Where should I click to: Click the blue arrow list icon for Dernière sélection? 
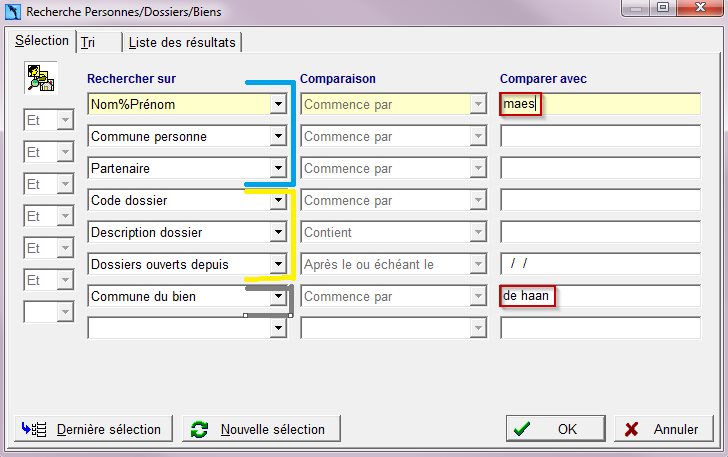pos(34,429)
